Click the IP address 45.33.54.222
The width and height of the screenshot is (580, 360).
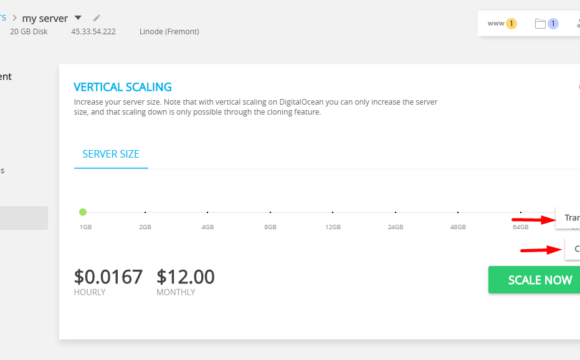pos(93,31)
